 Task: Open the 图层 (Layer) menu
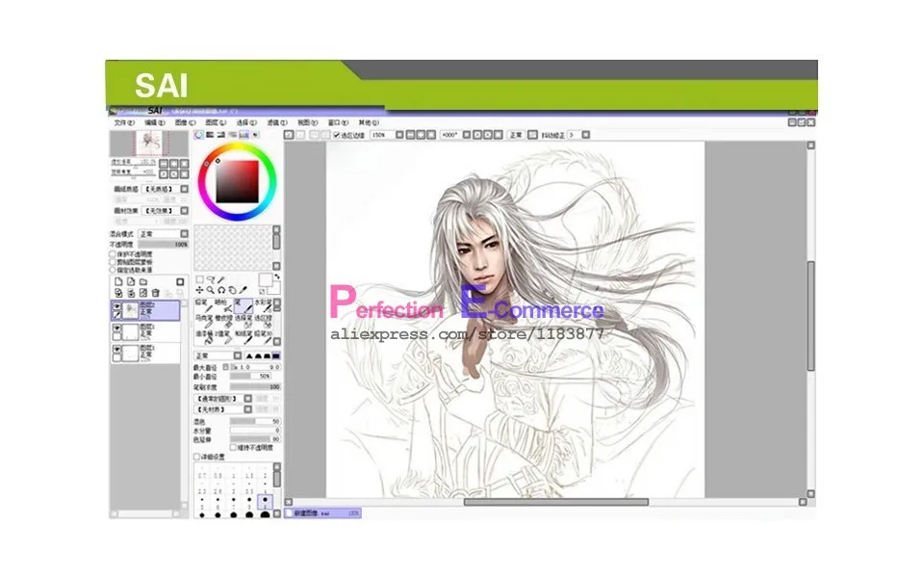[x=215, y=122]
